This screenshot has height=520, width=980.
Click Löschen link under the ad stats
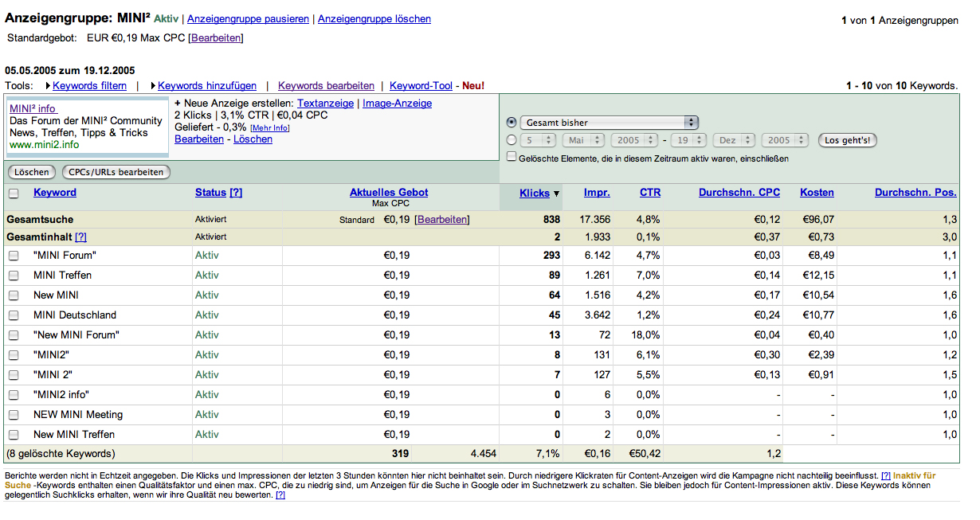(x=253, y=139)
